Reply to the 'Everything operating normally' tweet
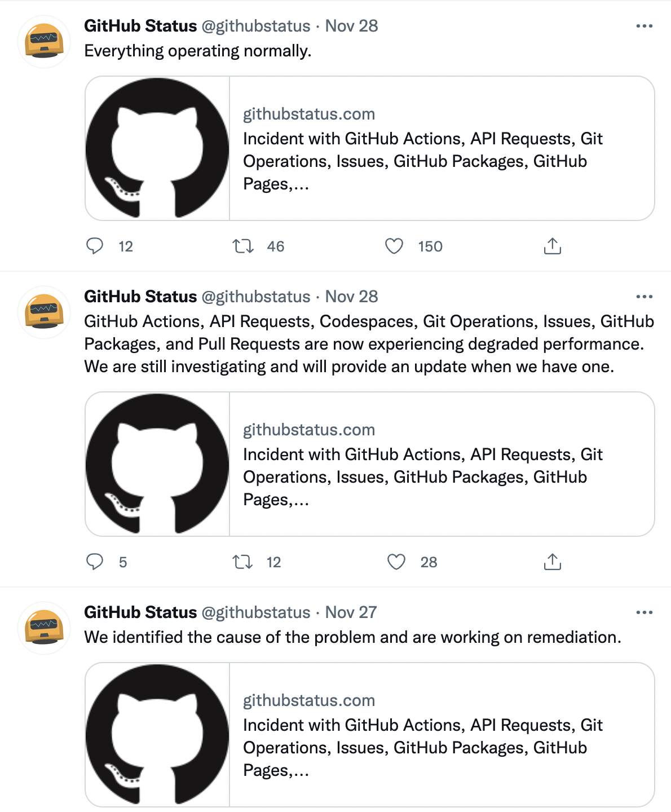 [x=96, y=246]
